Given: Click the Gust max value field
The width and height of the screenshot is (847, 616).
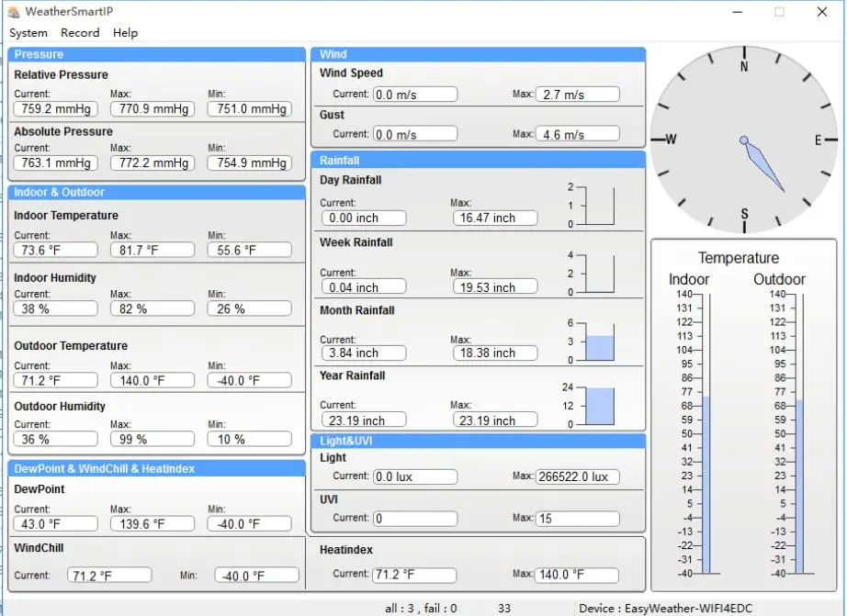Looking at the screenshot, I should pyautogui.click(x=577, y=135).
